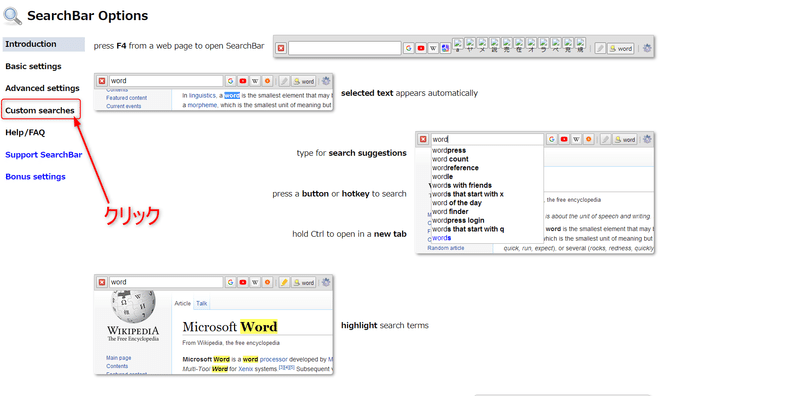The width and height of the screenshot is (800, 396).
Task: Click the highlighter pencil icon in the F4 SearchBar preview
Action: click(x=601, y=48)
